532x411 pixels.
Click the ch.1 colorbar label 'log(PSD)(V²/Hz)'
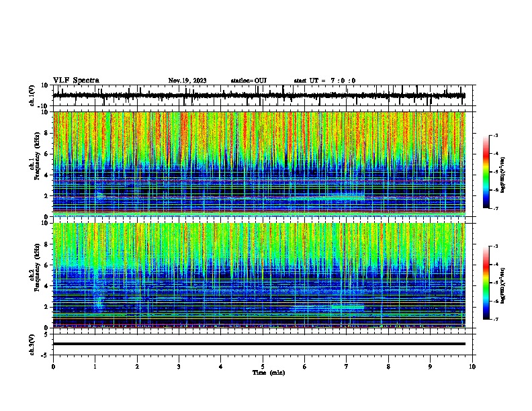(502, 175)
